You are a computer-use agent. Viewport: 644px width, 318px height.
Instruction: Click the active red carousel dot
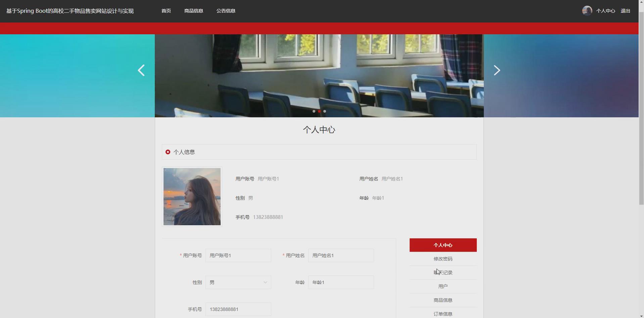point(319,111)
